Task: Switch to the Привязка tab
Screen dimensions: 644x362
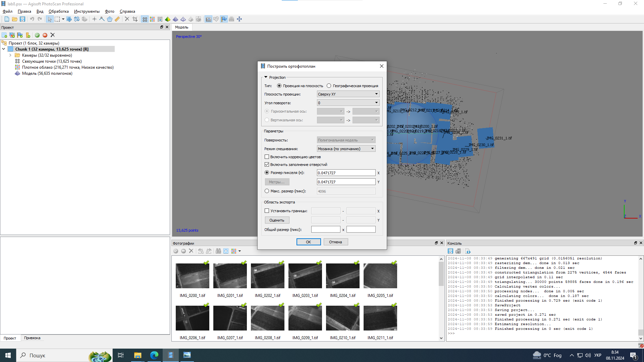Action: 32,338
